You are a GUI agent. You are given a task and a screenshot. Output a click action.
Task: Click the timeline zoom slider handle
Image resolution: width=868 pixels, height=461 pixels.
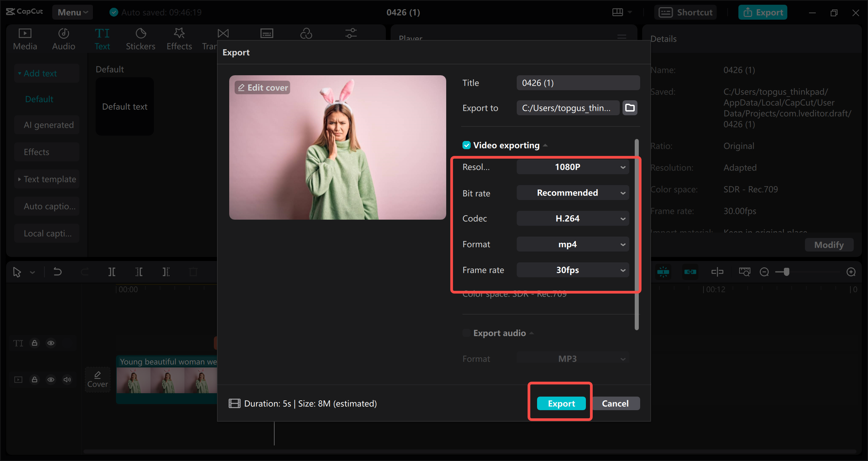pyautogui.click(x=787, y=272)
